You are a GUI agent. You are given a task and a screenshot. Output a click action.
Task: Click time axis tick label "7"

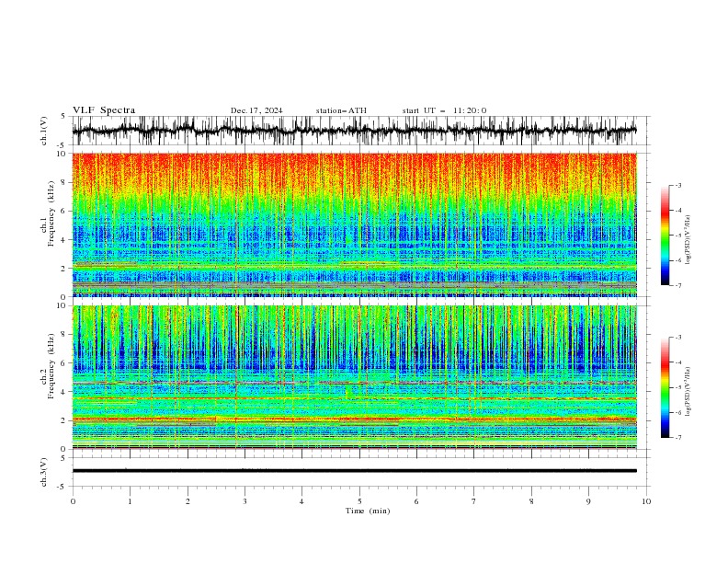[474, 501]
